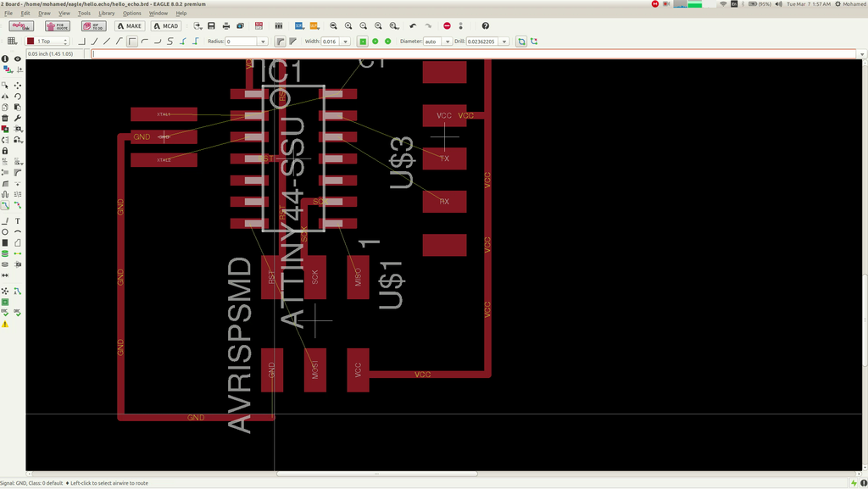The height and width of the screenshot is (489, 868).
Task: Expand the Radius dropdown arrow
Action: coord(263,42)
